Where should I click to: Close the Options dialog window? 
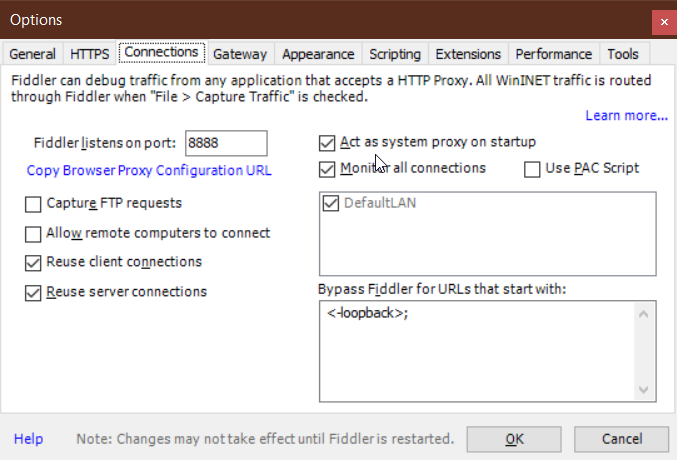tap(663, 20)
